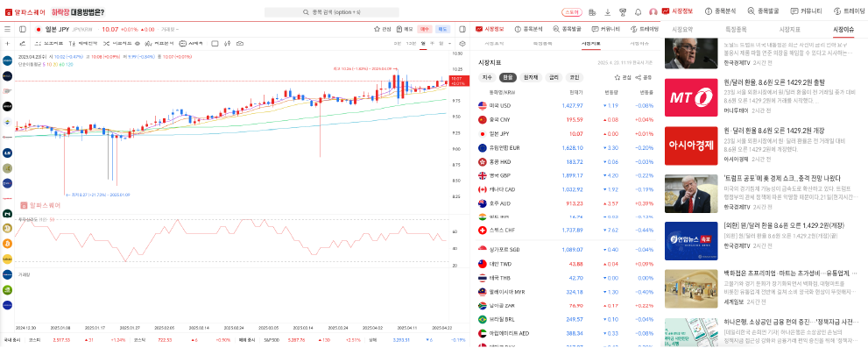Click the download arrow icon in header
The width and height of the screenshot is (868, 348).
coord(607,12)
